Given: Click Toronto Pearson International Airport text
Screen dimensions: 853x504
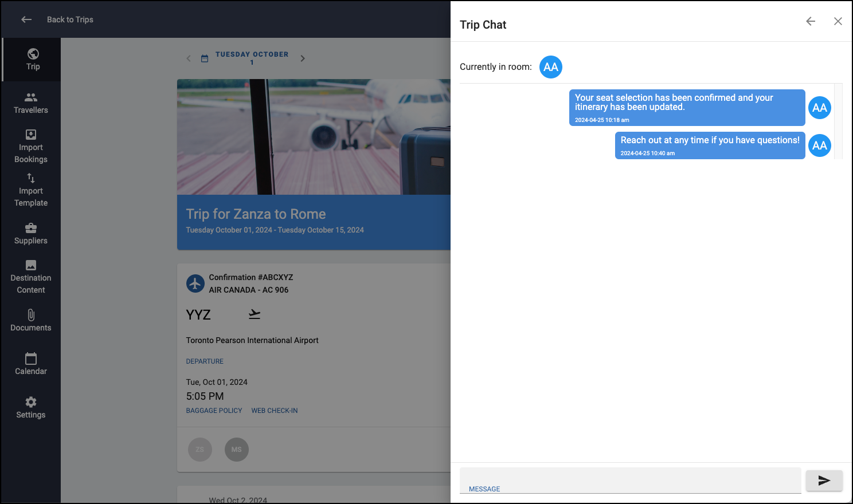Looking at the screenshot, I should [x=252, y=340].
